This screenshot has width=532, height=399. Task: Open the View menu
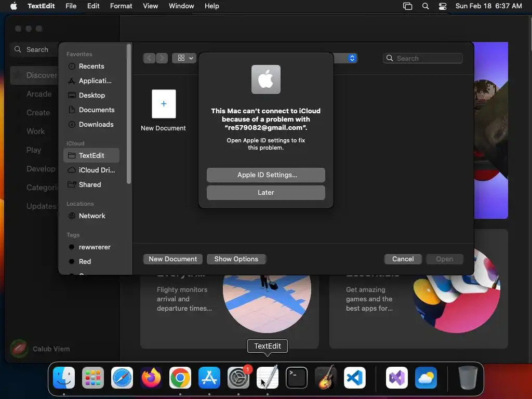point(150,6)
